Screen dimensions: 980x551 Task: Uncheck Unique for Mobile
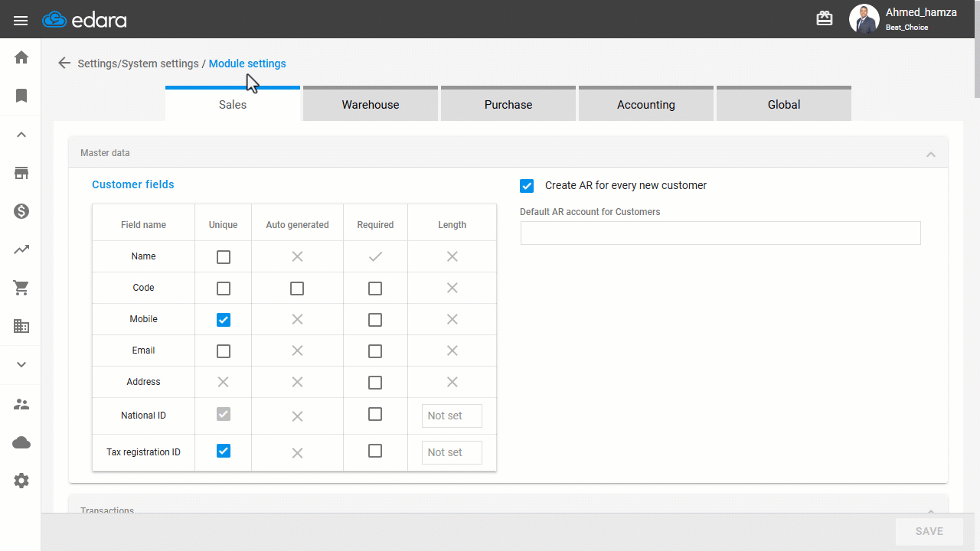[224, 320]
